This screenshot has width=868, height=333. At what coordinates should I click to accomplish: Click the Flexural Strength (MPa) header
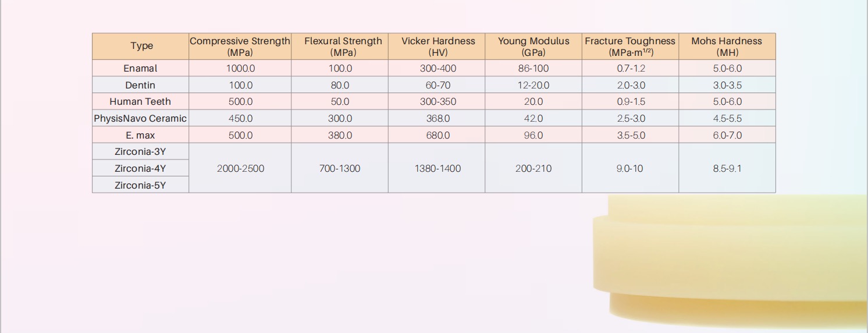(340, 47)
